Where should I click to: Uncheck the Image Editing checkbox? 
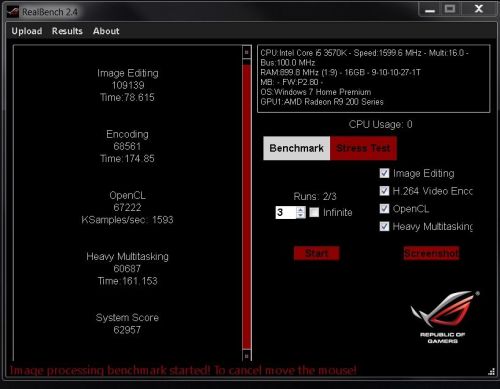pyautogui.click(x=384, y=173)
